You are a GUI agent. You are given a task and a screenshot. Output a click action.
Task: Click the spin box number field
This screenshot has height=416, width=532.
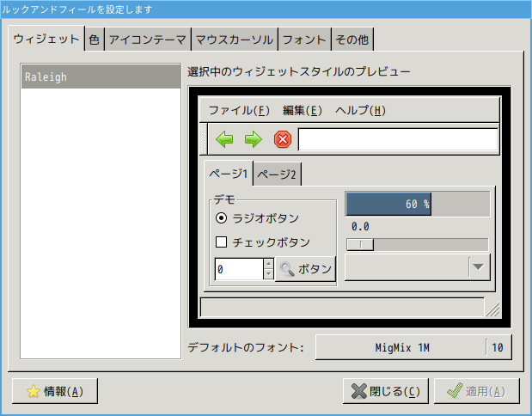(x=239, y=269)
